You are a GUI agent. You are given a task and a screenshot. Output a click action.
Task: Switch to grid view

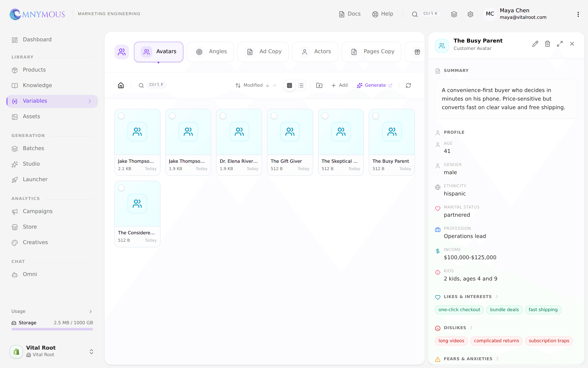pos(289,85)
